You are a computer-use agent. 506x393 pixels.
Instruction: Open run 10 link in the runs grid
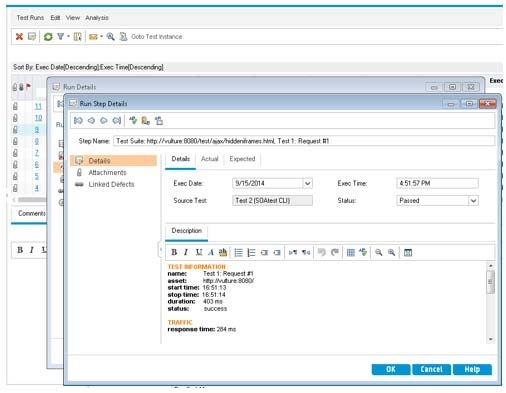[x=38, y=118]
